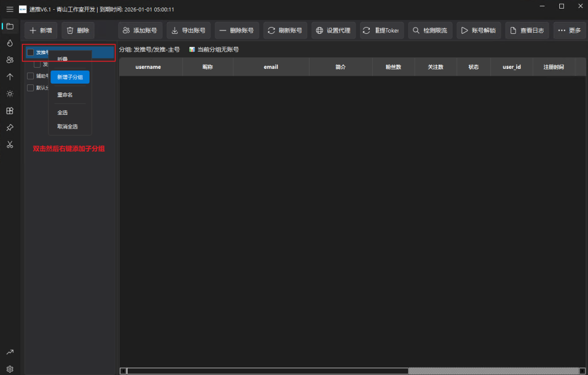Choose 折叠 in the context menu
Viewport: 588px width, 375px height.
[63, 59]
